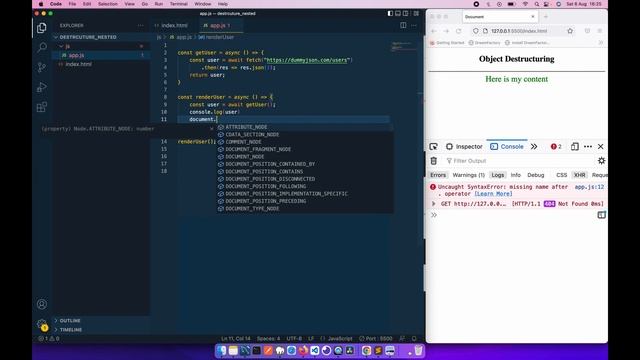640x360 pixels.
Task: Open the new tab plus button in Firefox
Action: click(x=546, y=17)
